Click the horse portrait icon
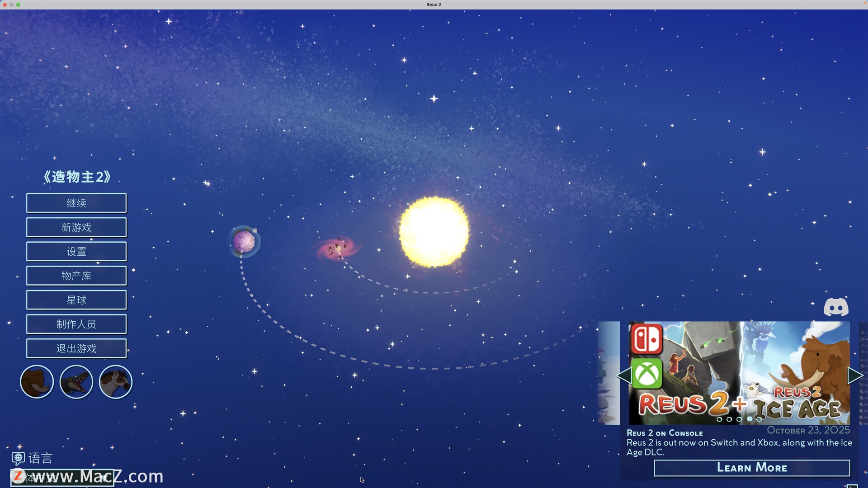The height and width of the screenshot is (488, 868). [x=115, y=382]
